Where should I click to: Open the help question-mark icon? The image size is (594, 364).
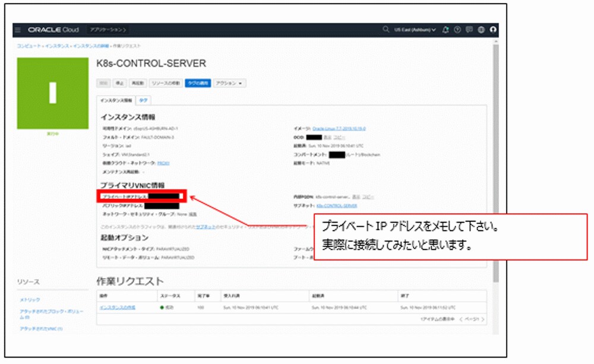[457, 28]
